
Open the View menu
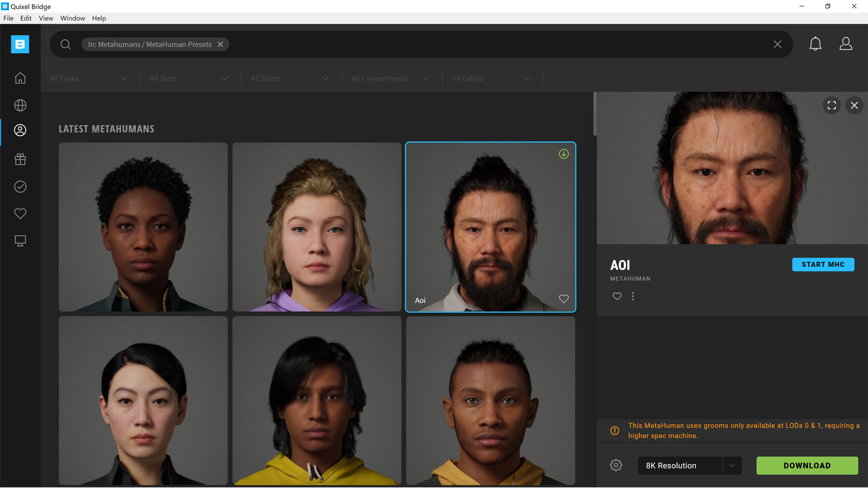tap(46, 18)
